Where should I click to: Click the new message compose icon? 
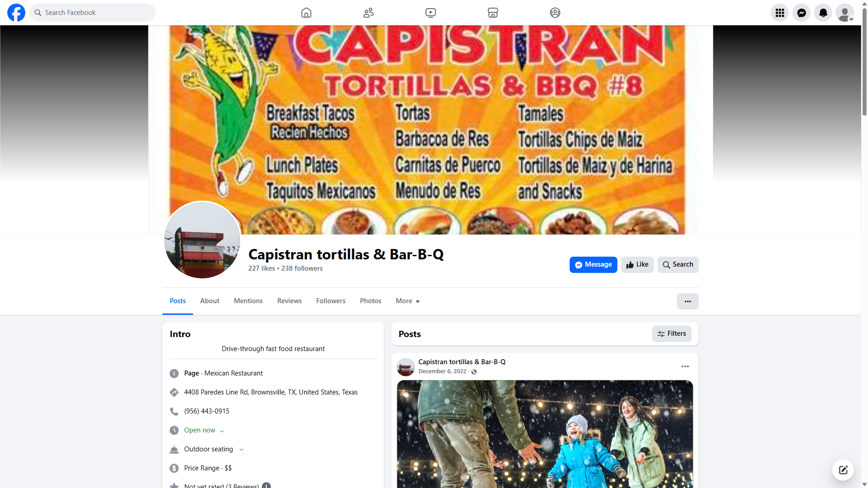(843, 470)
